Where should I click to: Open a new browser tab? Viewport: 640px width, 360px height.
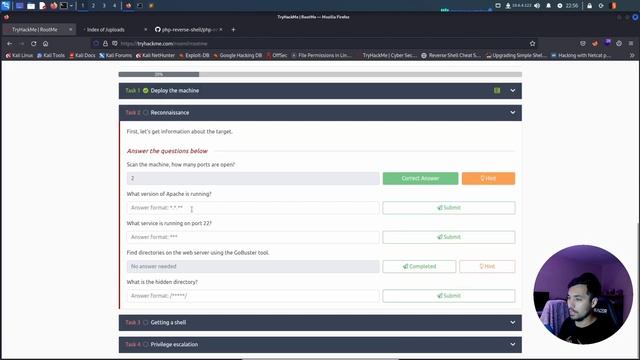pos(233,29)
